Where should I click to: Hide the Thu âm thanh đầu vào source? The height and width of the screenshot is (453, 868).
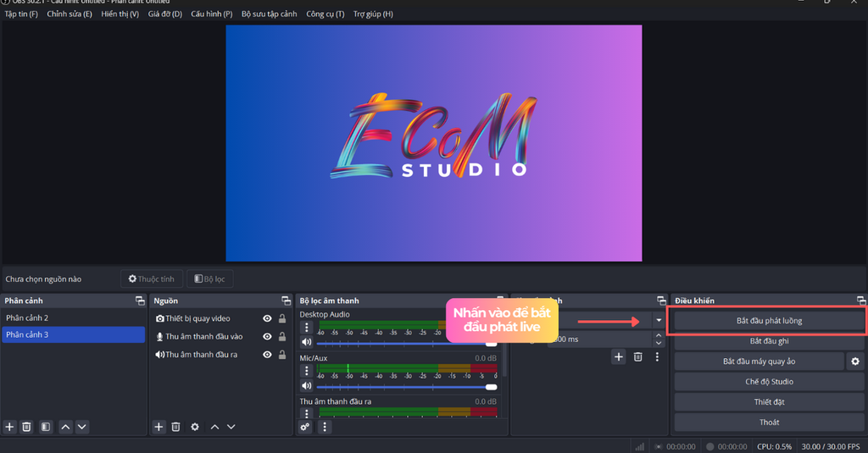click(x=267, y=337)
